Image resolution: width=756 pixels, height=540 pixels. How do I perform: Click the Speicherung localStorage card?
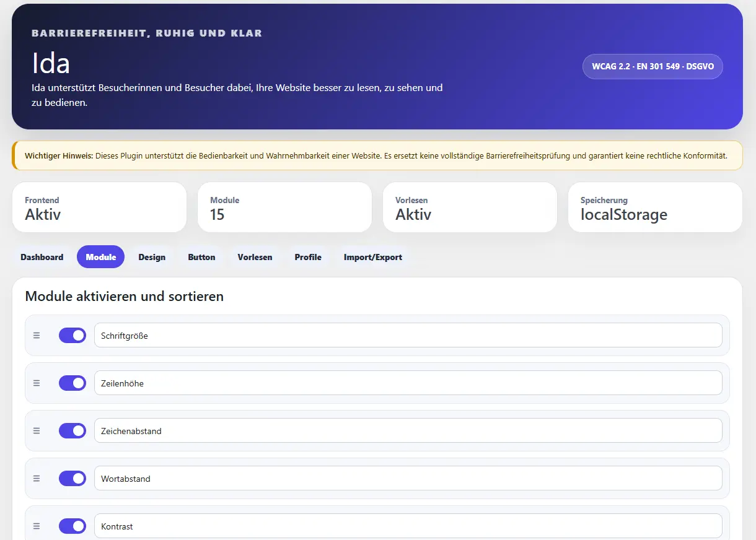[x=655, y=207]
